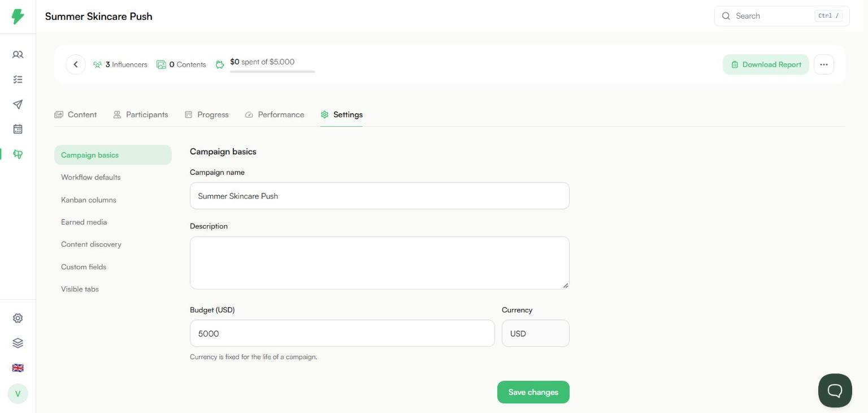Go back with the left chevron button
868x413 pixels.
pos(76,64)
